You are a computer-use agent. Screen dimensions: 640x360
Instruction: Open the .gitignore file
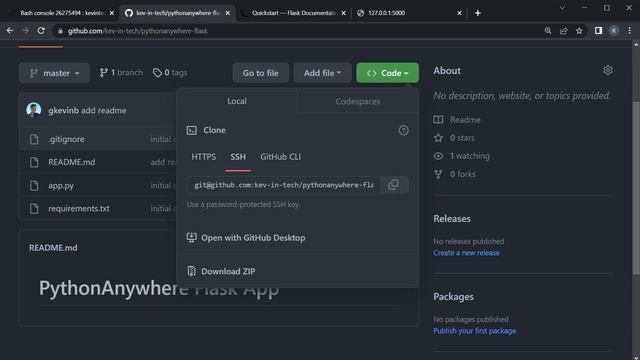point(66,139)
